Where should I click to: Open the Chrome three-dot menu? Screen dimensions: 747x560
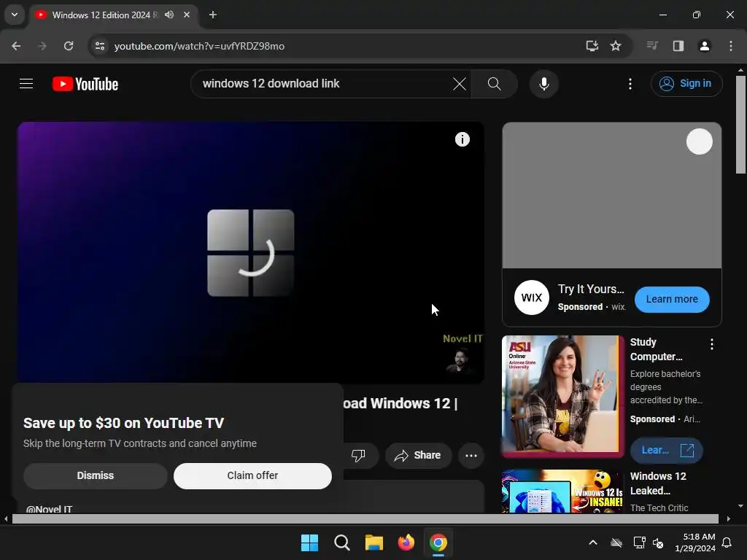click(x=731, y=46)
